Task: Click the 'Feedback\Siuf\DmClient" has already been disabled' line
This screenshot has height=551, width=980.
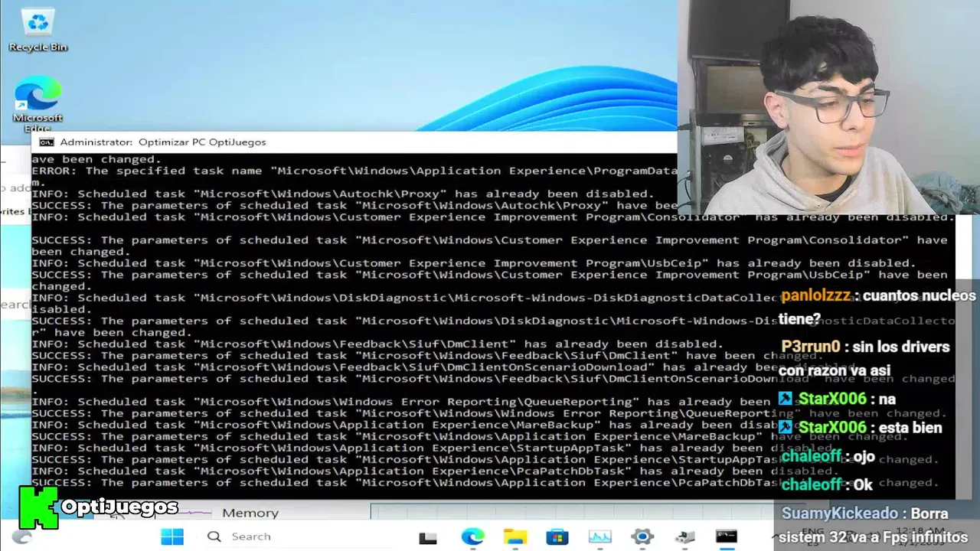Action: (377, 344)
